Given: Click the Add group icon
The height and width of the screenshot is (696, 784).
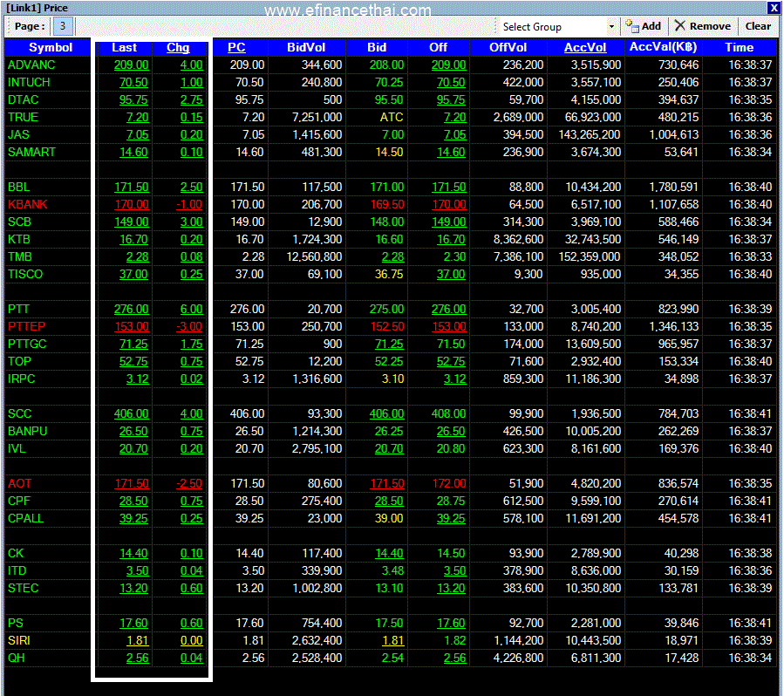Looking at the screenshot, I should click(x=631, y=26).
